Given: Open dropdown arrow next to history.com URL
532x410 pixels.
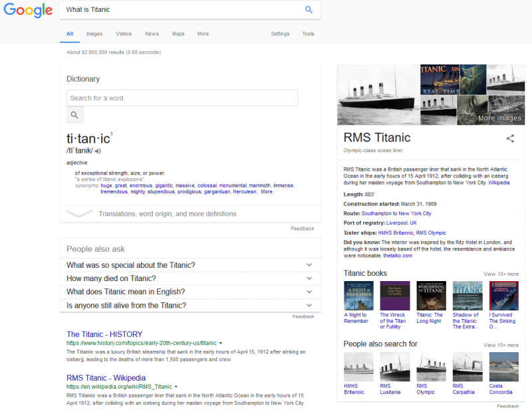Looking at the screenshot, I should 221,343.
